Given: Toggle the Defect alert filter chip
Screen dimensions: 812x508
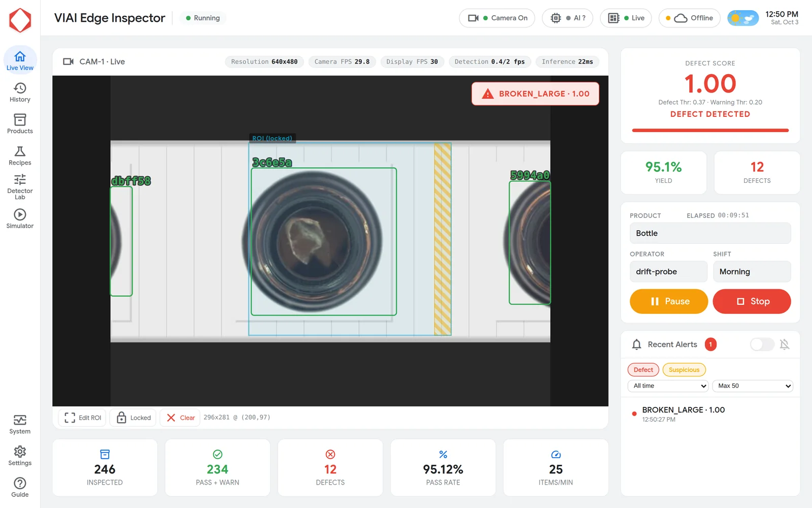Looking at the screenshot, I should [643, 370].
